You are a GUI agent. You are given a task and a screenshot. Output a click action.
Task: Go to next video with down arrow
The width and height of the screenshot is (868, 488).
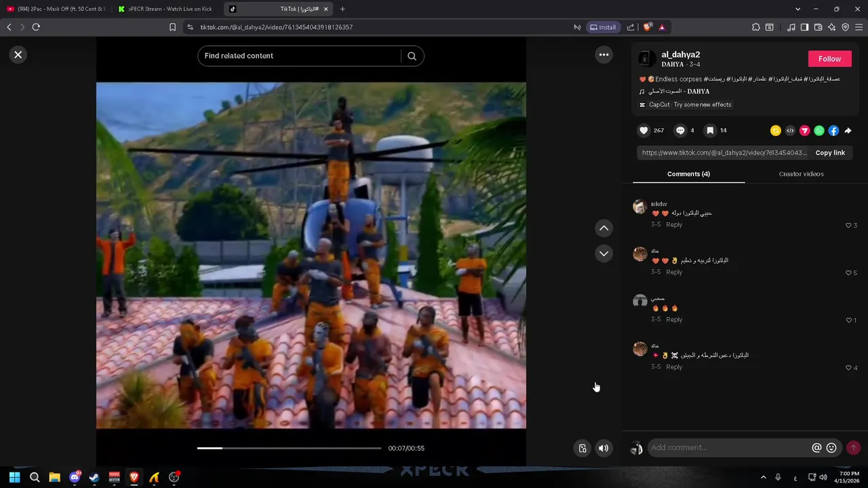coord(604,253)
